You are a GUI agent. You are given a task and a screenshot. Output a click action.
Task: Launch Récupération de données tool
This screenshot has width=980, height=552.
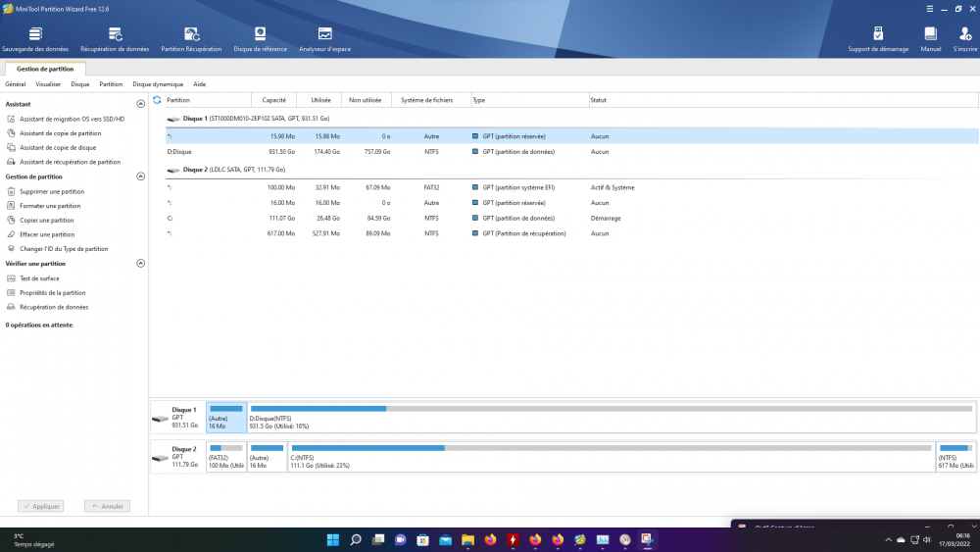115,34
